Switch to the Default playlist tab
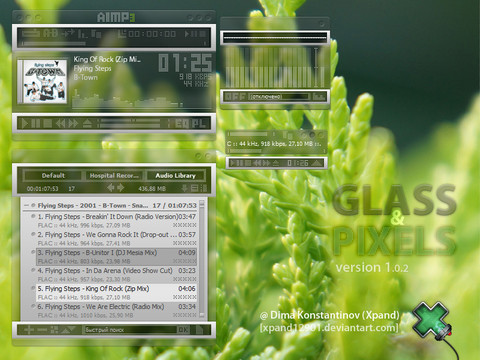Screen dimensions: 480x360 coord(53,175)
